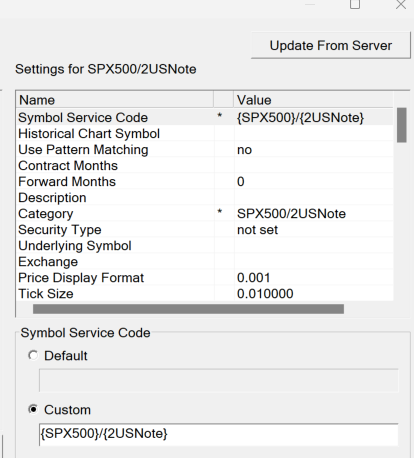Click the vertical scrollbar thumb in settings list
Image resolution: width=414 pixels, height=458 pixels.
[x=402, y=125]
